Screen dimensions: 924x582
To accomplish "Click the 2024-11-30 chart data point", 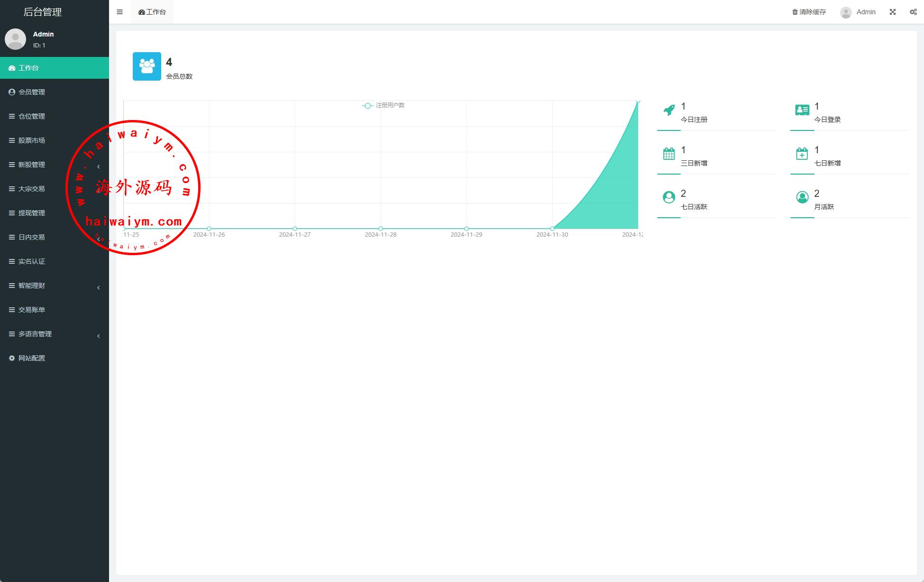I will point(552,229).
